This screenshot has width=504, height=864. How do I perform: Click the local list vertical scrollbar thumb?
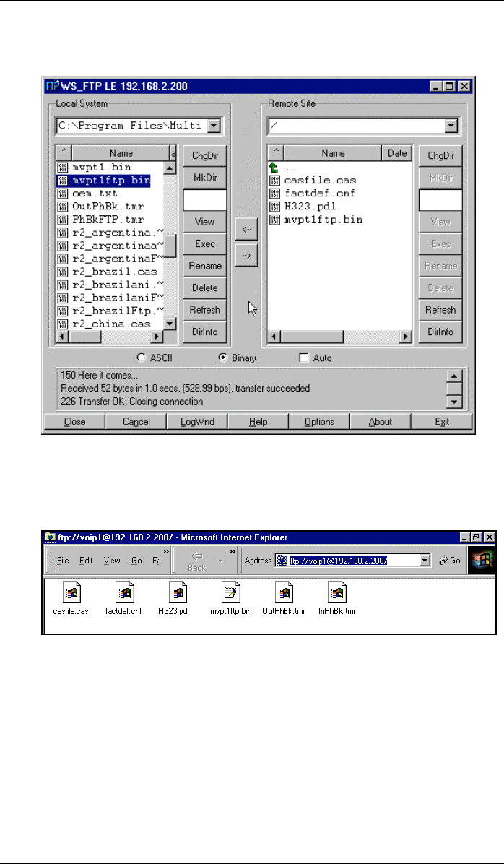(x=170, y=246)
